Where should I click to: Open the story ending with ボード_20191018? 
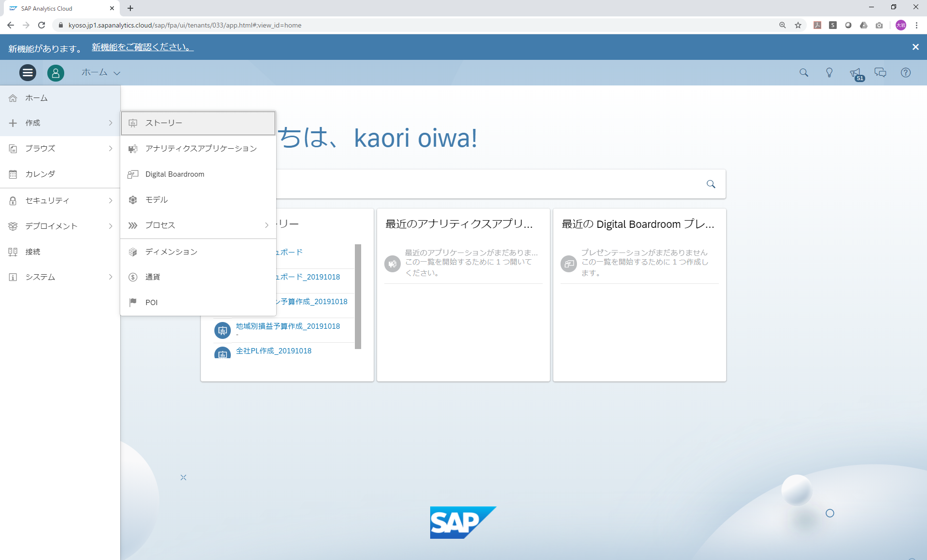coord(308,277)
